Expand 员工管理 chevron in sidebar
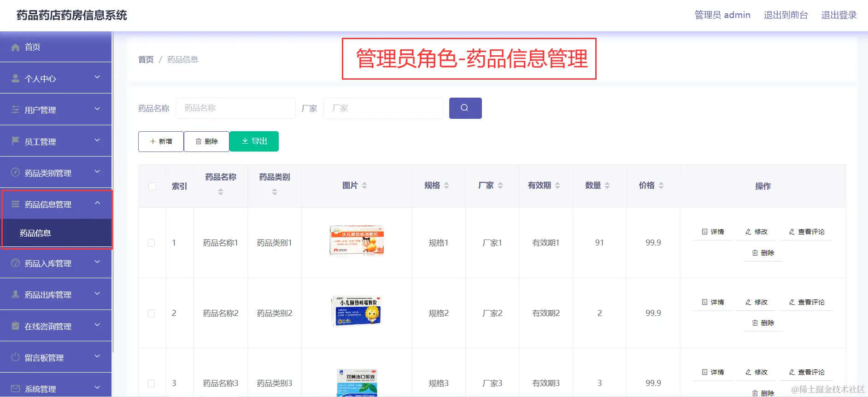The width and height of the screenshot is (868, 397). pyautogui.click(x=97, y=140)
